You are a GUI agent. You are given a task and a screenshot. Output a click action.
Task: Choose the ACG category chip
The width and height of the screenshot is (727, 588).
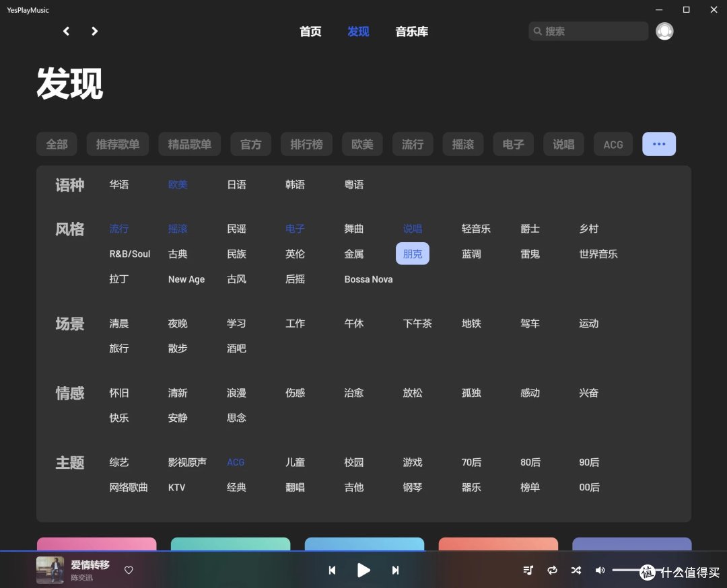coord(613,143)
